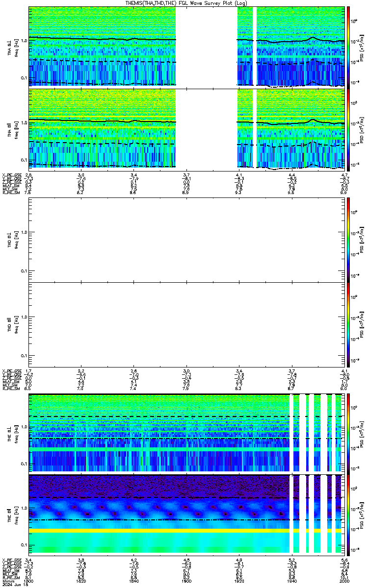
Task: Click the 'THA B∥ freq [Hz]' axis label
Action: click(12, 129)
